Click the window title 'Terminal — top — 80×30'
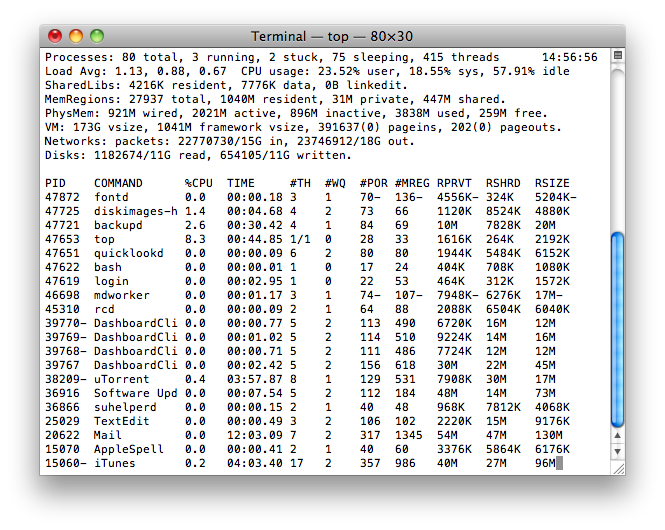The height and width of the screenshot is (530, 665). (x=332, y=36)
